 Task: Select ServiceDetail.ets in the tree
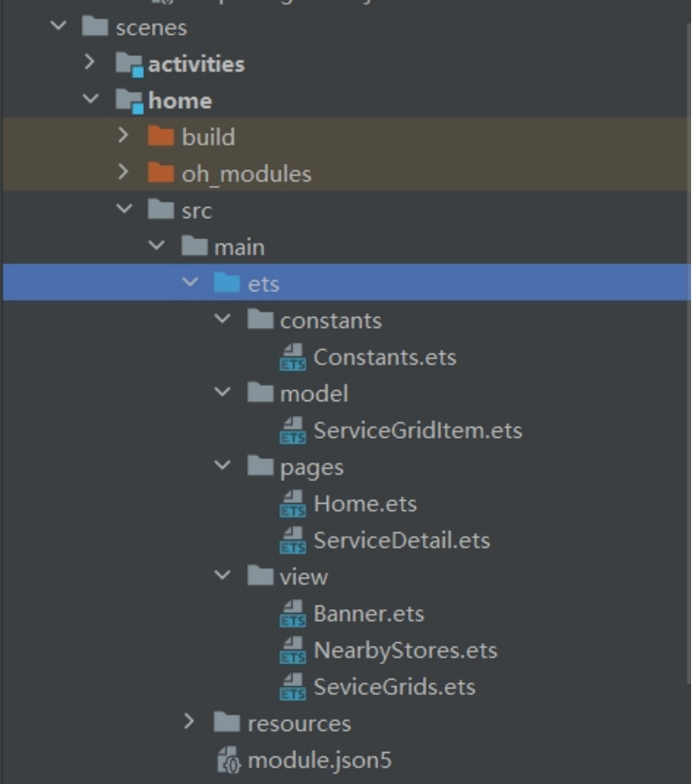tap(401, 540)
